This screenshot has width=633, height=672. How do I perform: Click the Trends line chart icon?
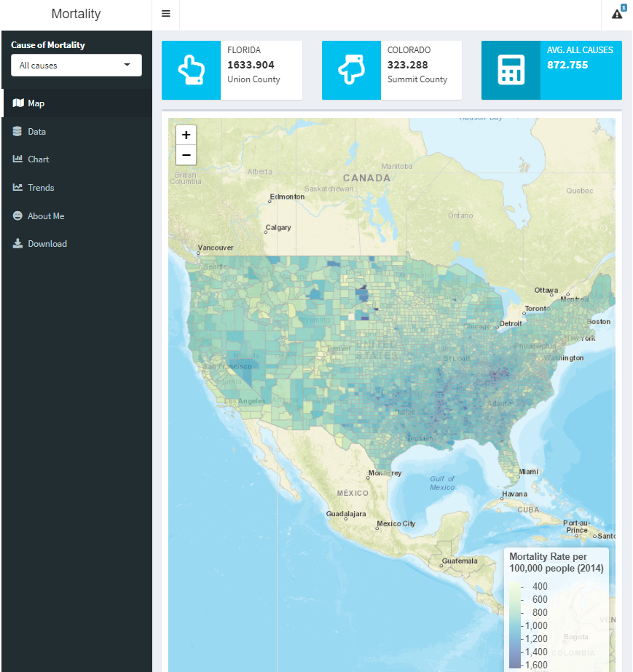(17, 188)
